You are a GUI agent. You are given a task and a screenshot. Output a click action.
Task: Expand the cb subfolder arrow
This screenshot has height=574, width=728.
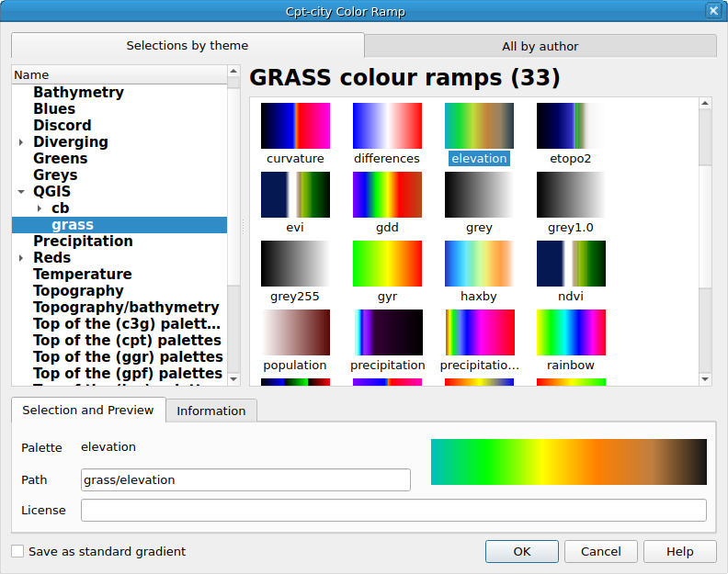click(x=40, y=208)
